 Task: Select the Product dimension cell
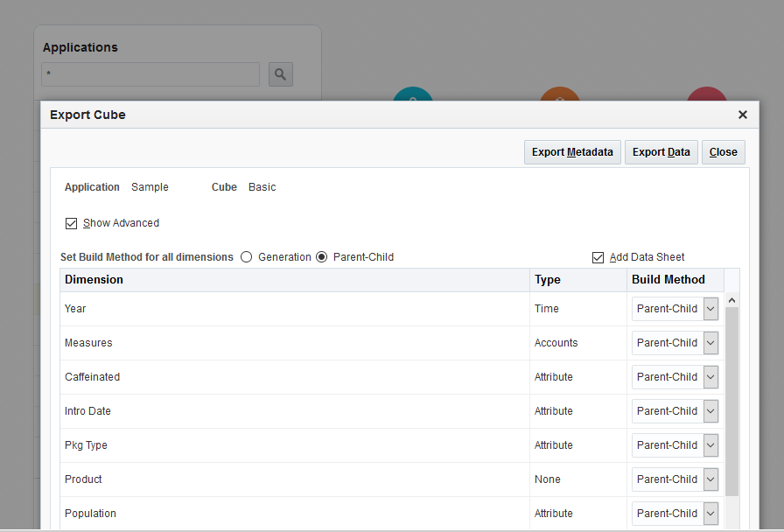(295, 479)
